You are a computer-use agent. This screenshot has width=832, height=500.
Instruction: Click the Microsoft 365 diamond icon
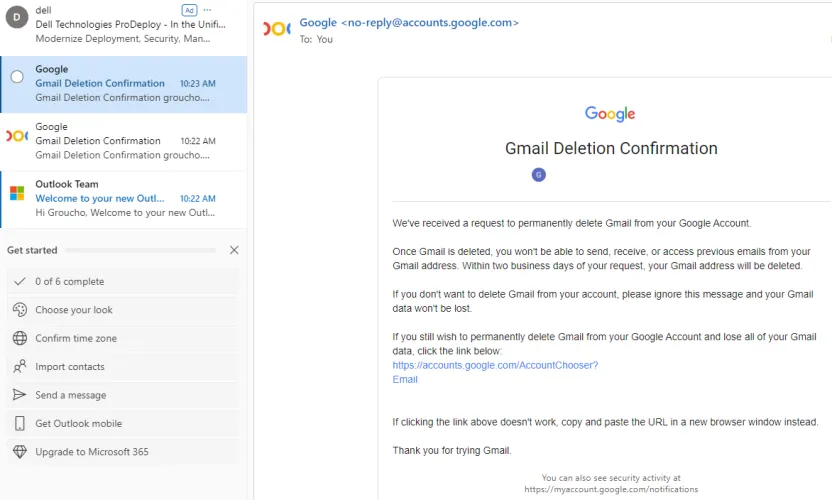[19, 452]
